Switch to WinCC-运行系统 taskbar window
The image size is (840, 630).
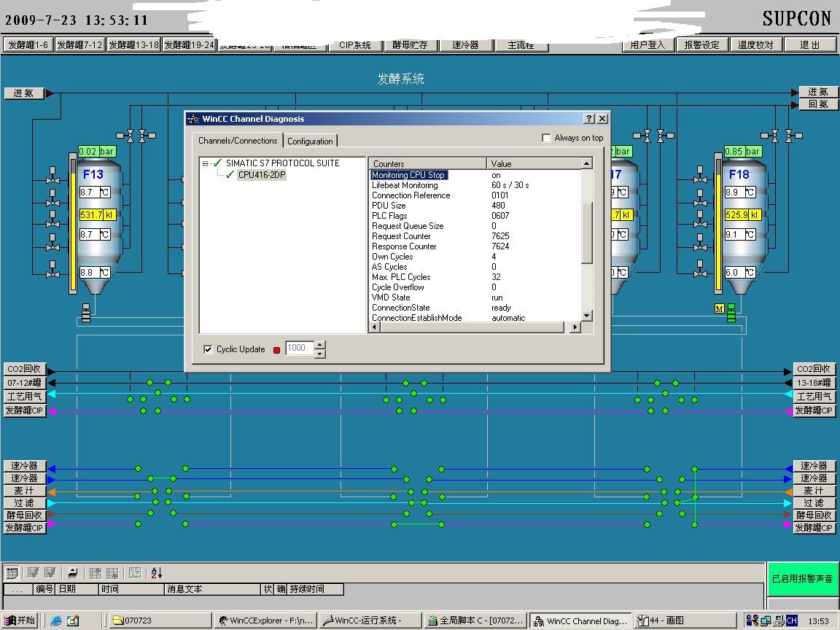click(370, 621)
